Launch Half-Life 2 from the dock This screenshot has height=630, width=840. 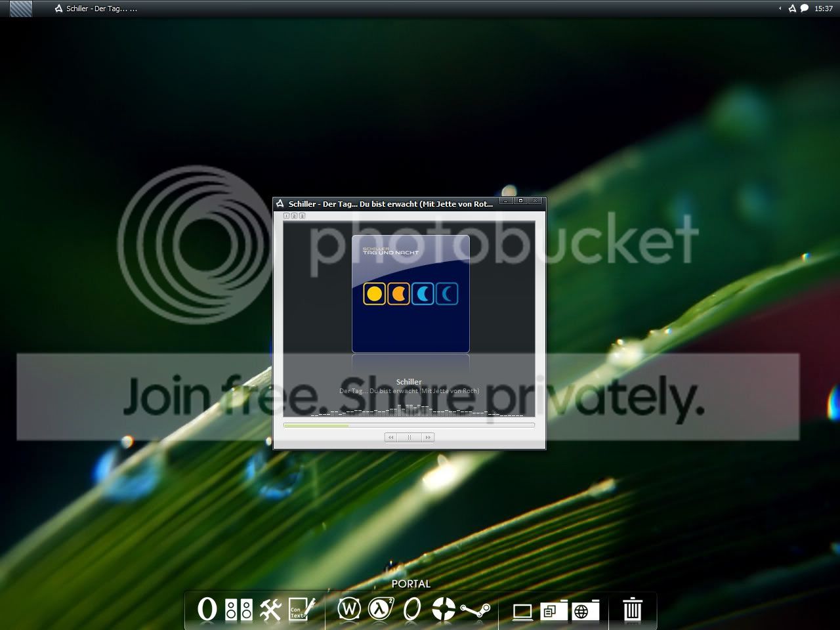pyautogui.click(x=381, y=609)
